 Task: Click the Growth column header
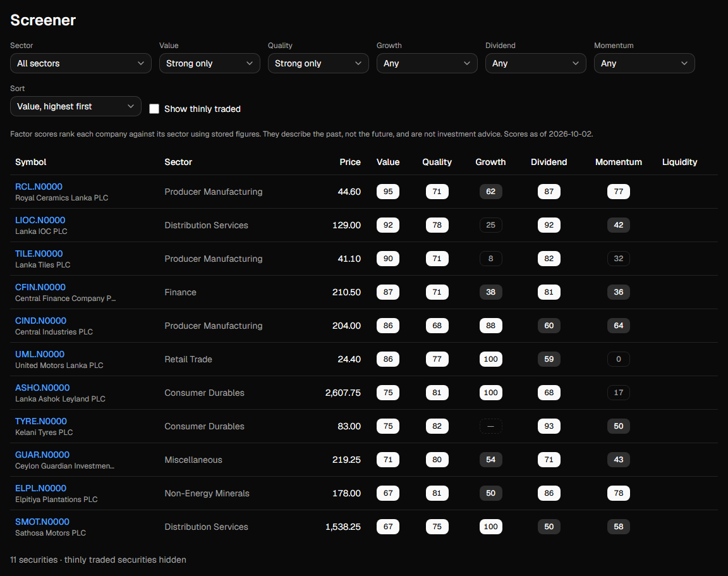[x=491, y=162]
